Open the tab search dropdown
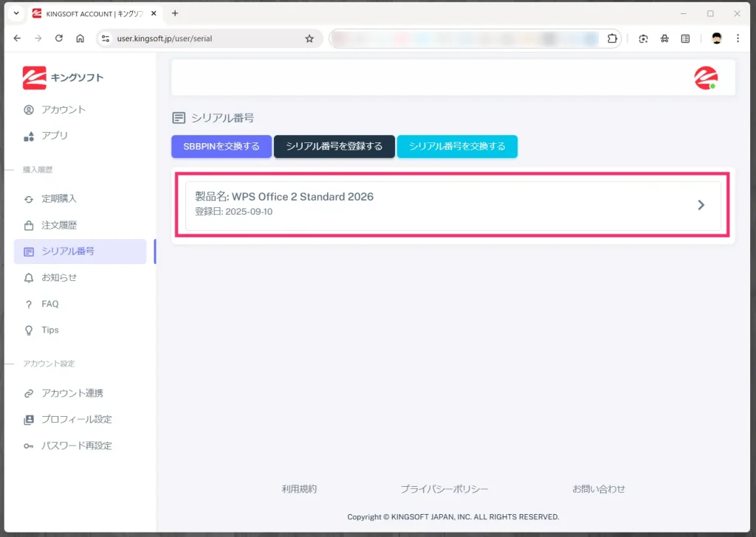The image size is (756, 537). 16,13
